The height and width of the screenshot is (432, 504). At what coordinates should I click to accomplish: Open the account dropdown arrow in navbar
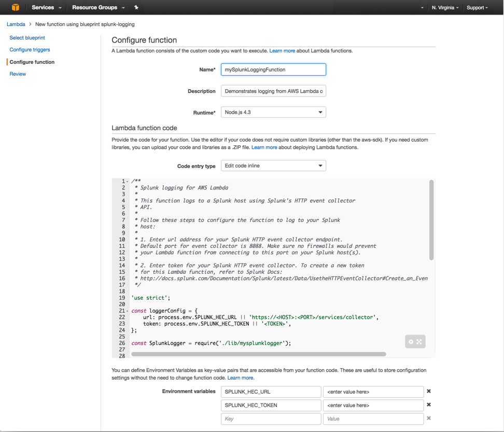coord(422,8)
